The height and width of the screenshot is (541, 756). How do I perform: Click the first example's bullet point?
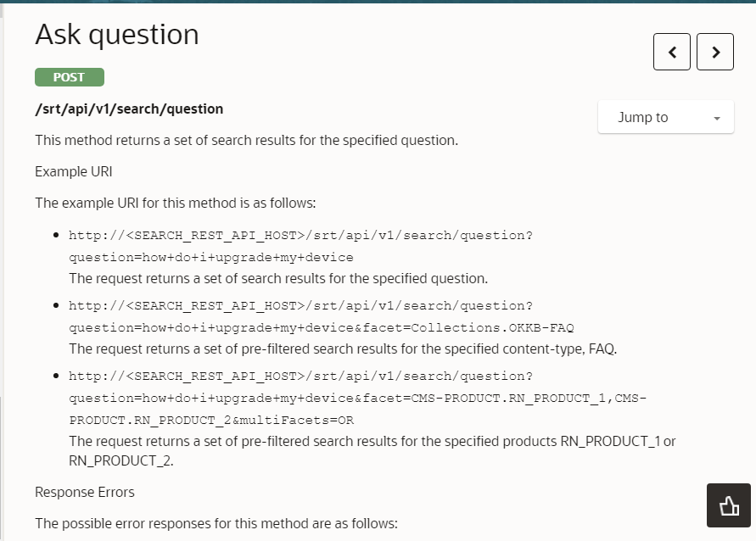pyautogui.click(x=56, y=235)
